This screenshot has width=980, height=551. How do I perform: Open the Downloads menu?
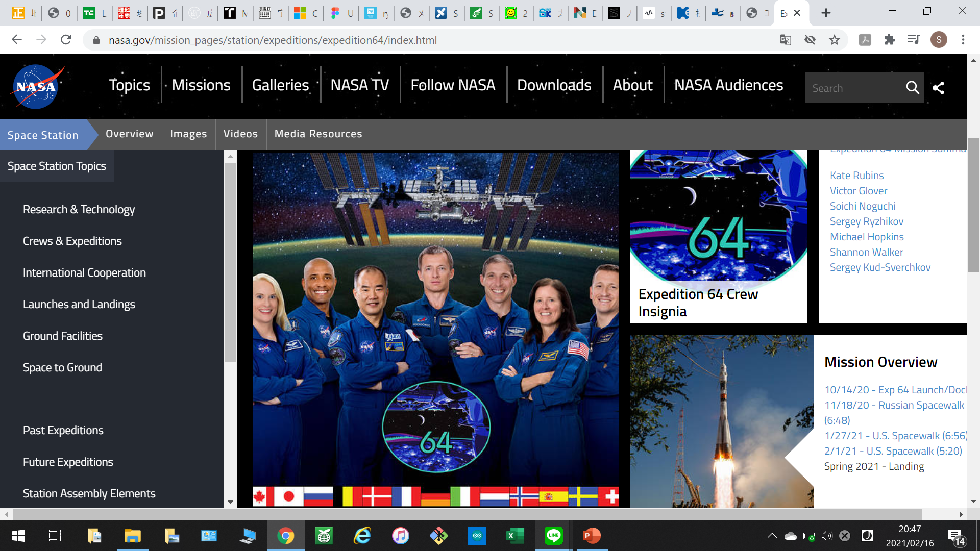[554, 85]
